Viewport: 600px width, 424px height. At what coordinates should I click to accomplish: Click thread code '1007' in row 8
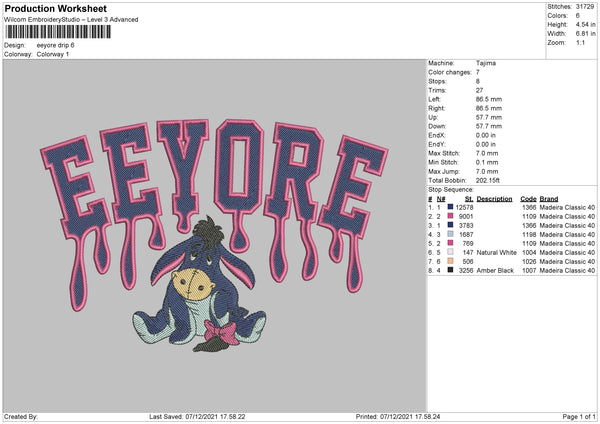(529, 271)
